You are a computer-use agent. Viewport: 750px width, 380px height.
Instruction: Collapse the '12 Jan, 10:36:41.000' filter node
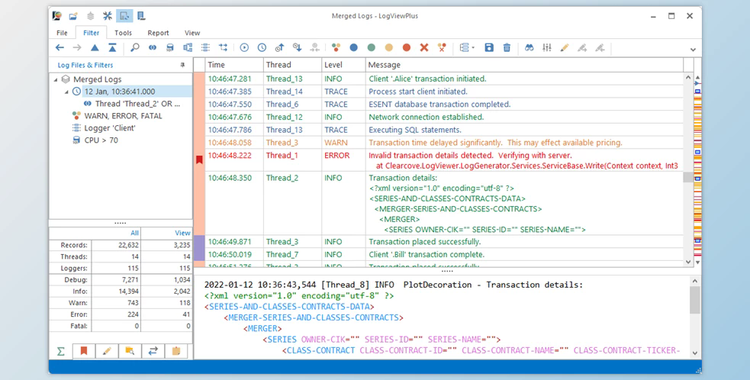[x=66, y=92]
